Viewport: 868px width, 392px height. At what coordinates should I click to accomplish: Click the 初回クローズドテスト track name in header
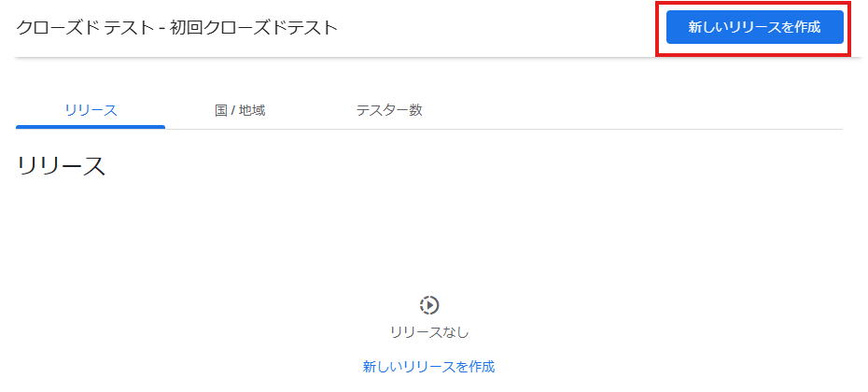pyautogui.click(x=254, y=28)
